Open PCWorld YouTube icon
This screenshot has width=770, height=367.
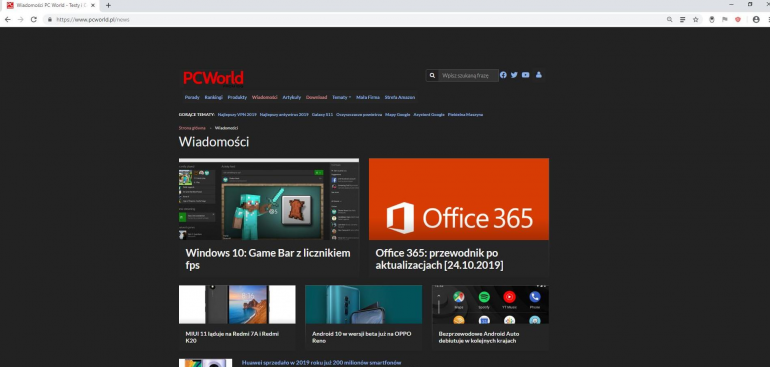(x=525, y=75)
